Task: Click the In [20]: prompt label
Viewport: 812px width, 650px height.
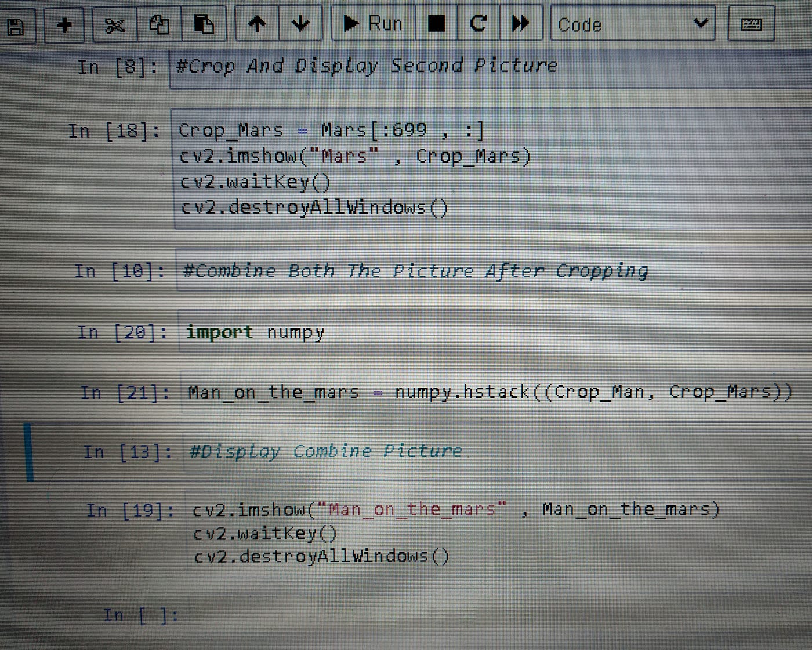Action: click(122, 333)
